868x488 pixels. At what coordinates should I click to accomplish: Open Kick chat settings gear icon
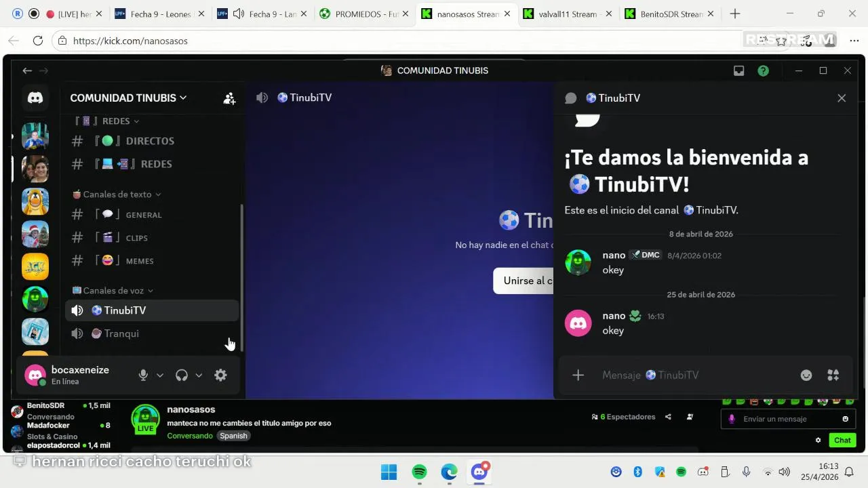coord(818,440)
